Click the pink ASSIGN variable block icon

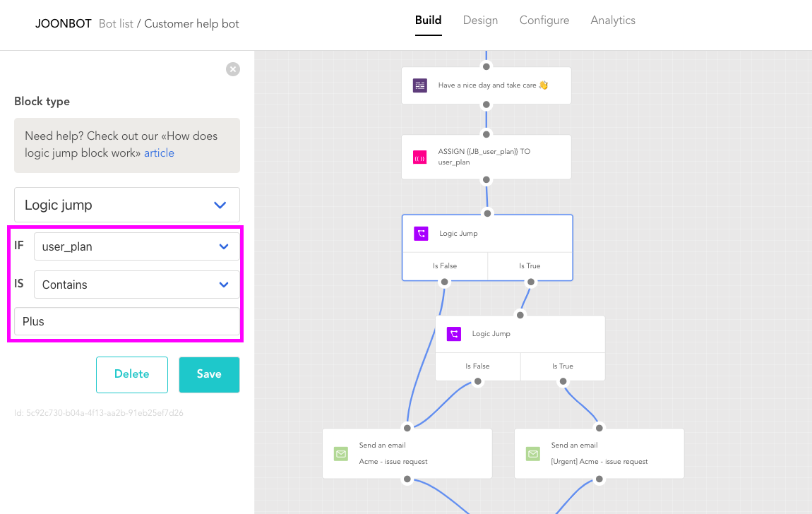click(x=420, y=157)
